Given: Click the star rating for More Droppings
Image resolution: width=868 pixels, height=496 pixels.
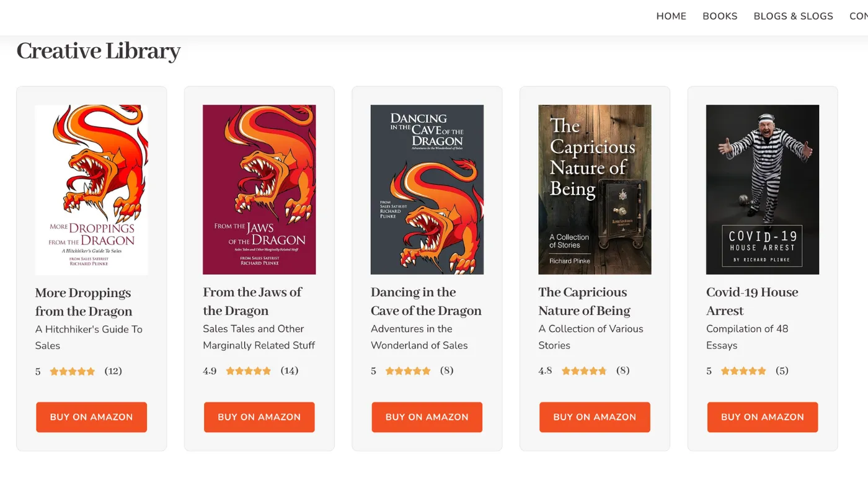Looking at the screenshot, I should point(73,371).
